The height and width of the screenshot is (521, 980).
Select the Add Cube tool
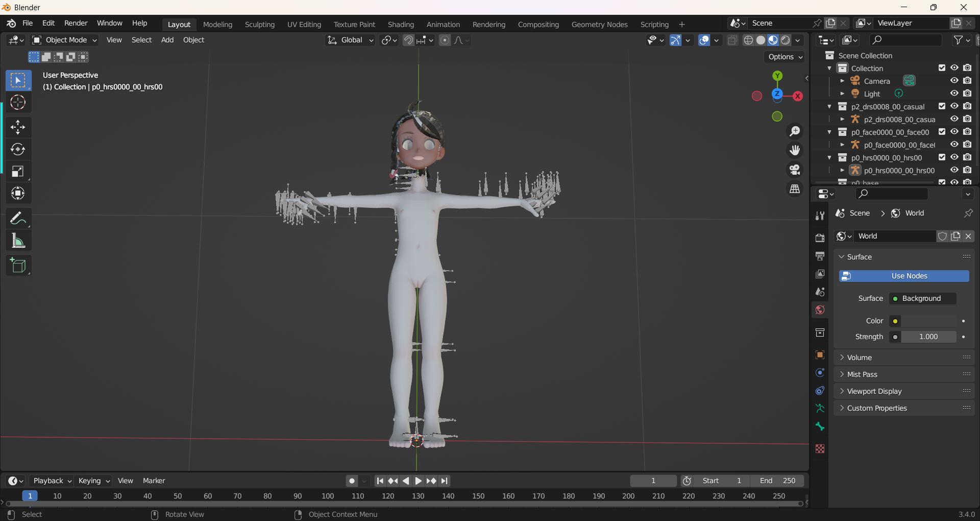pyautogui.click(x=18, y=266)
